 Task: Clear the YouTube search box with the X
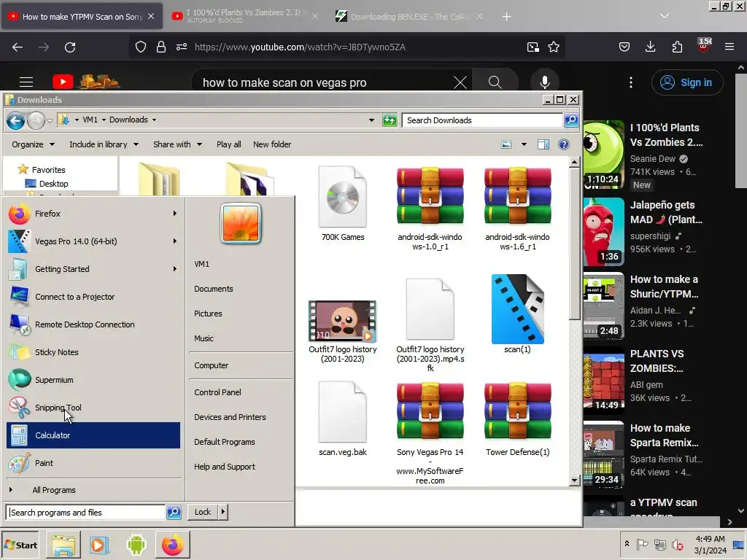[460, 82]
